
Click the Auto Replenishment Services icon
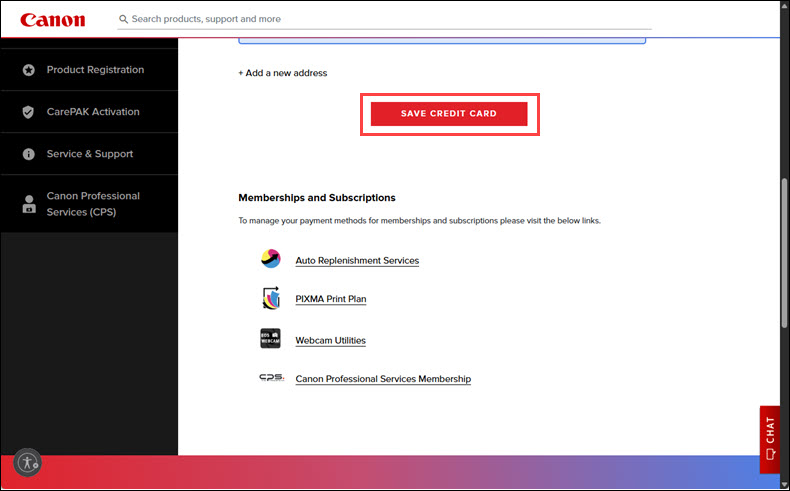tap(271, 259)
